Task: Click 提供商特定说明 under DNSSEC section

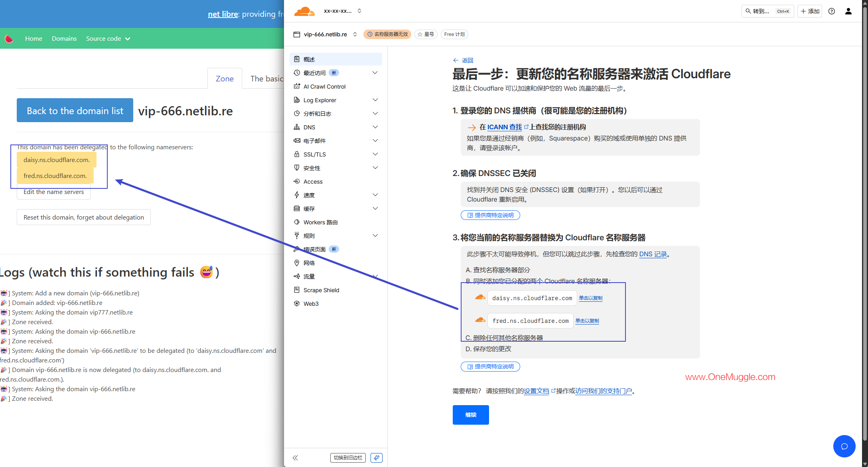Action: (x=490, y=215)
